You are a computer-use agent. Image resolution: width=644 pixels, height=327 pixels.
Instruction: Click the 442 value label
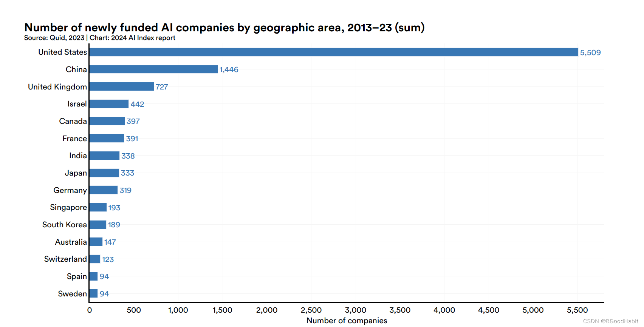coord(137,104)
